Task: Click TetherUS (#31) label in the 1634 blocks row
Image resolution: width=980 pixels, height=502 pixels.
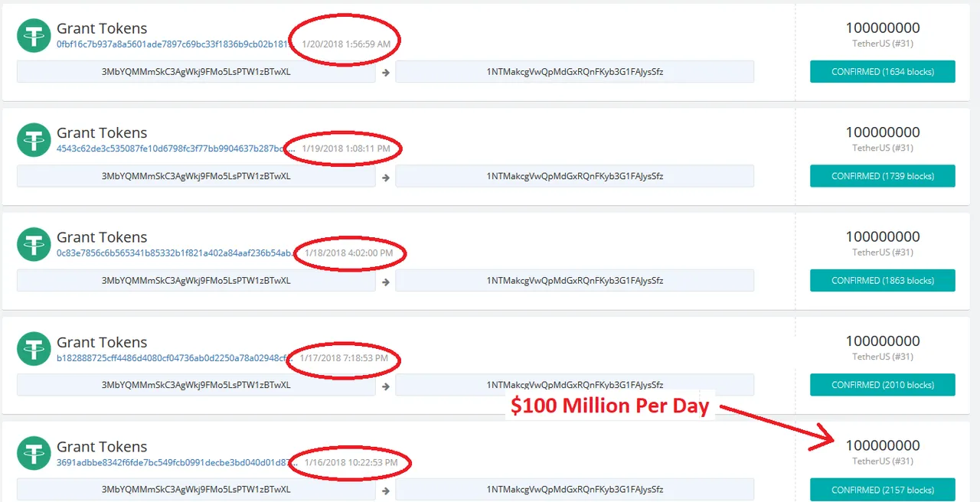Action: coord(883,44)
